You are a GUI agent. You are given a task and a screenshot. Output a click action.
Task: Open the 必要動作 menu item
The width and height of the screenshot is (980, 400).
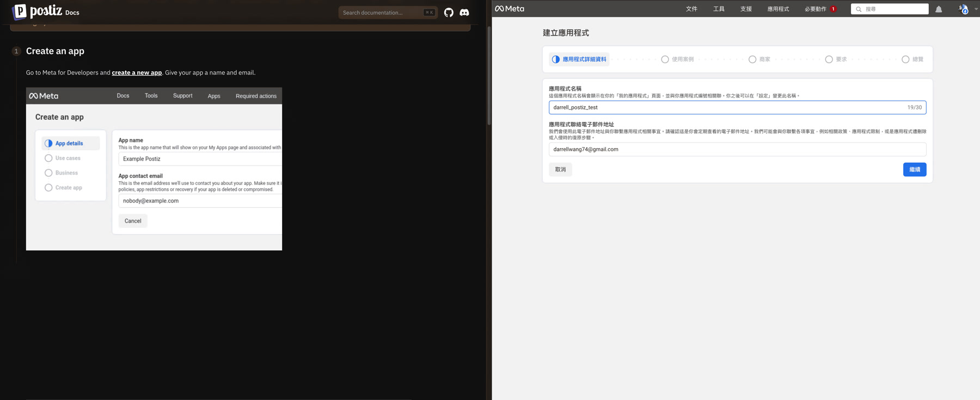pos(816,9)
